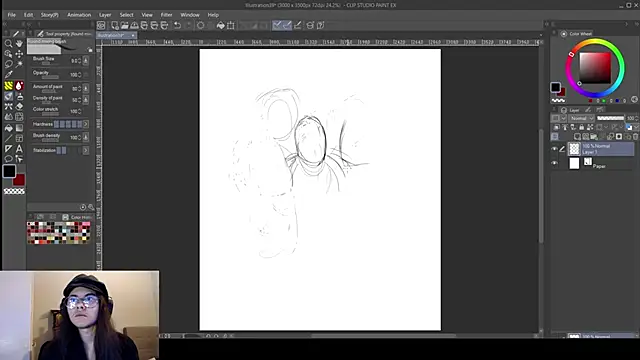Click the Fill toolbar icon

(x=220, y=25)
